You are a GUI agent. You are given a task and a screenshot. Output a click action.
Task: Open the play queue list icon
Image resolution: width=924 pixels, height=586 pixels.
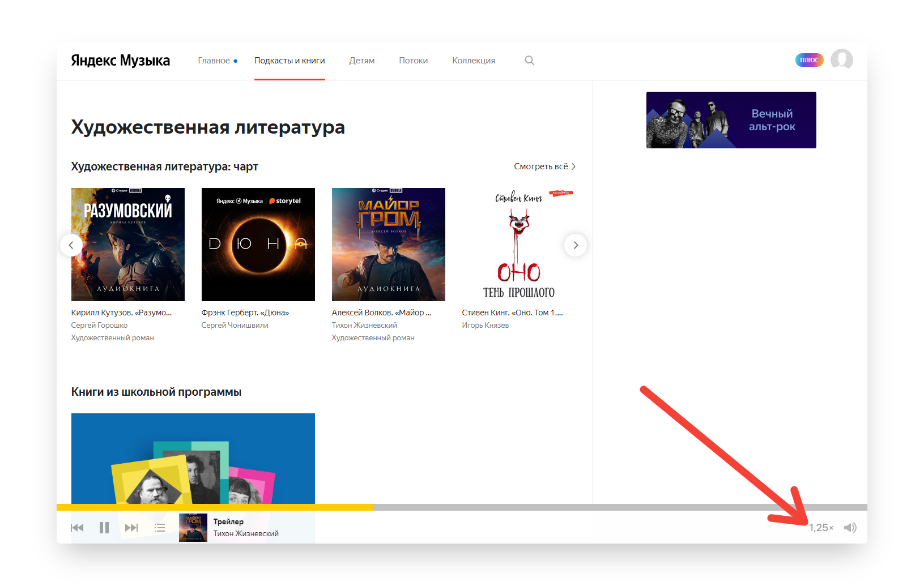click(x=160, y=528)
